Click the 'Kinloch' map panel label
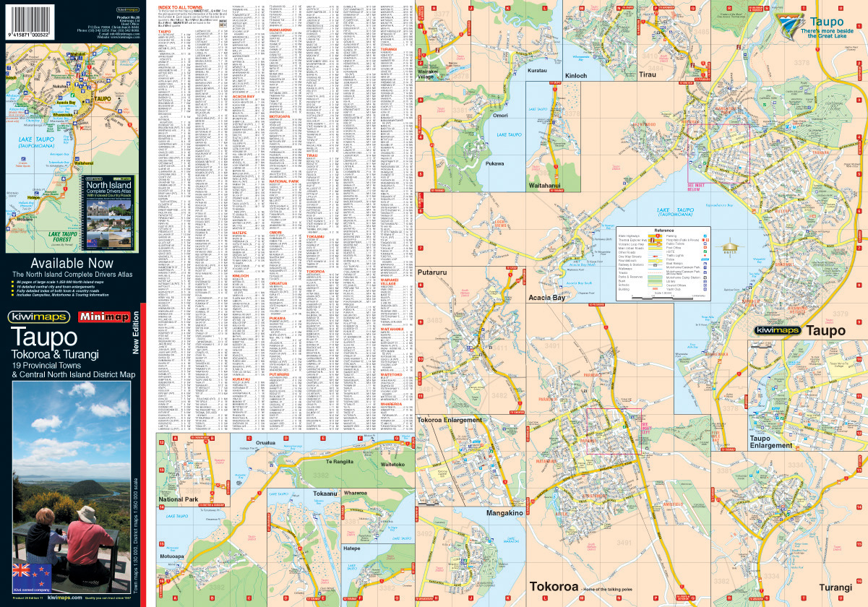The width and height of the screenshot is (868, 607). pos(577,74)
